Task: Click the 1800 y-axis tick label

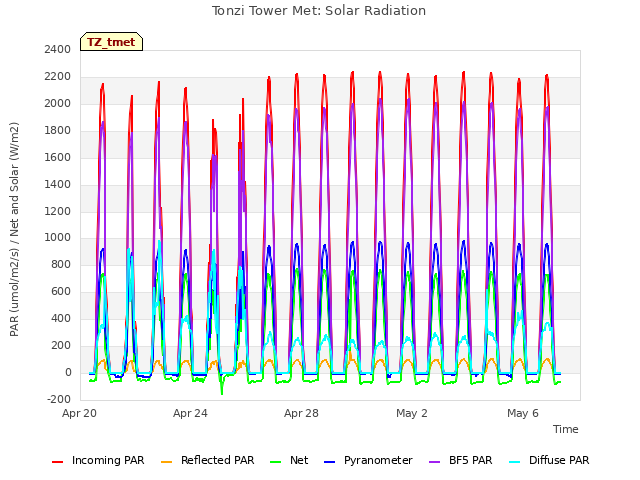Action: [58, 130]
